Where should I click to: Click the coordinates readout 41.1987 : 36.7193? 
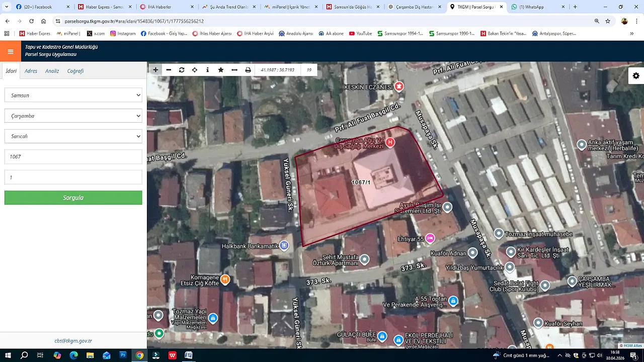277,70
